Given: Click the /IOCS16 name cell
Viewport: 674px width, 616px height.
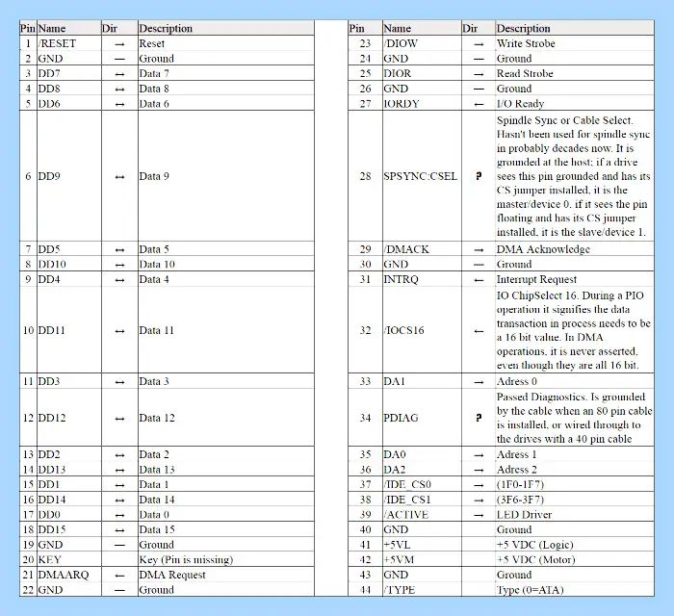Looking at the screenshot, I should tap(422, 330).
